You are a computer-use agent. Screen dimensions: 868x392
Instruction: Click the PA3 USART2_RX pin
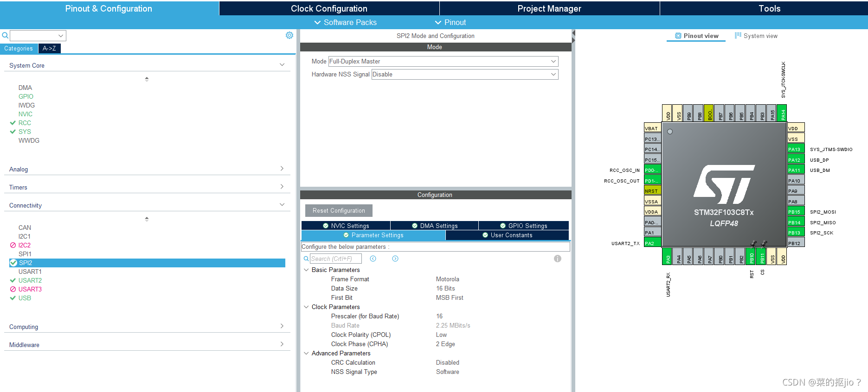(x=668, y=257)
